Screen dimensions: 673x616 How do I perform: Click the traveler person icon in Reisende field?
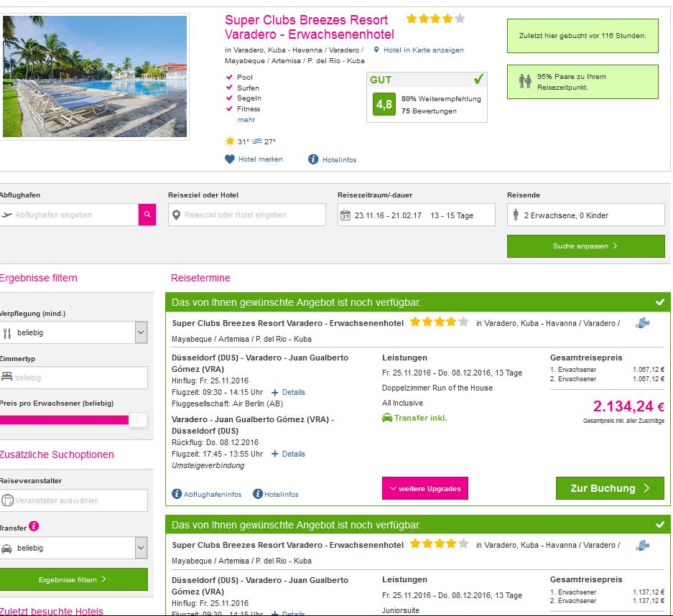[516, 215]
